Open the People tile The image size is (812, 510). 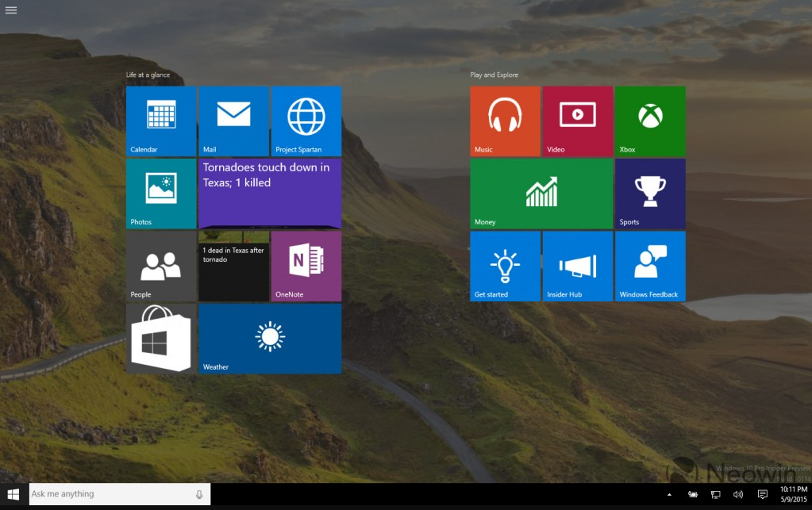pos(161,266)
